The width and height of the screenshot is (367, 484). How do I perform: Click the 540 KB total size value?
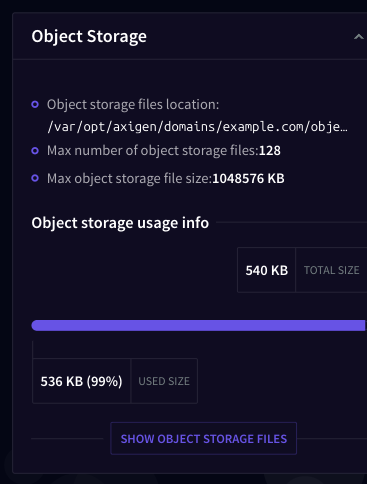coord(267,270)
